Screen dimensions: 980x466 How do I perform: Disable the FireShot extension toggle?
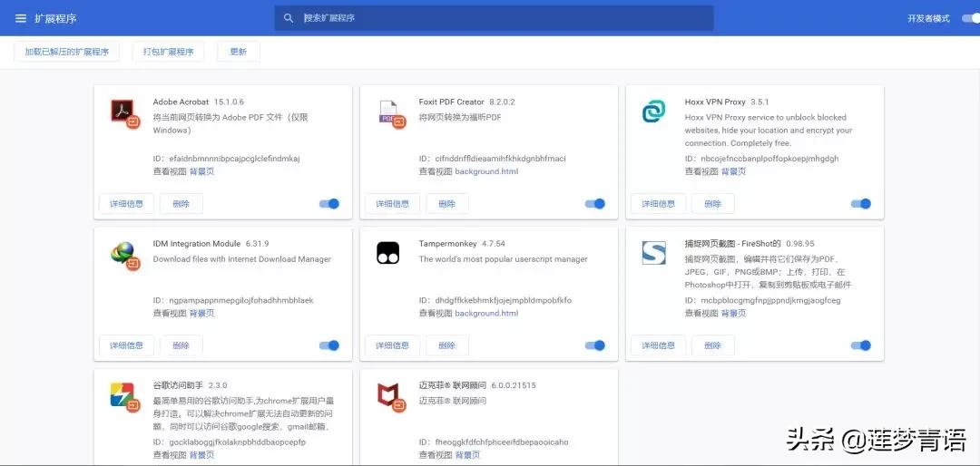(x=860, y=345)
